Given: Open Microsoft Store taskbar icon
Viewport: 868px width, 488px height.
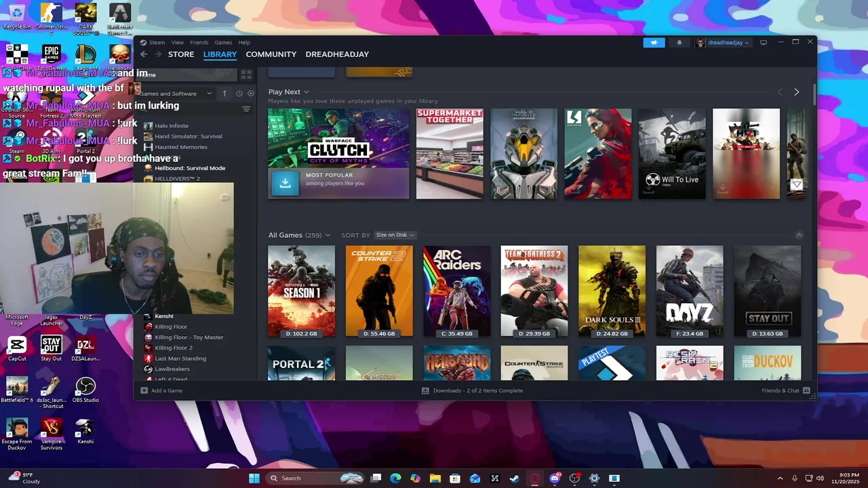Looking at the screenshot, I should click(x=455, y=478).
